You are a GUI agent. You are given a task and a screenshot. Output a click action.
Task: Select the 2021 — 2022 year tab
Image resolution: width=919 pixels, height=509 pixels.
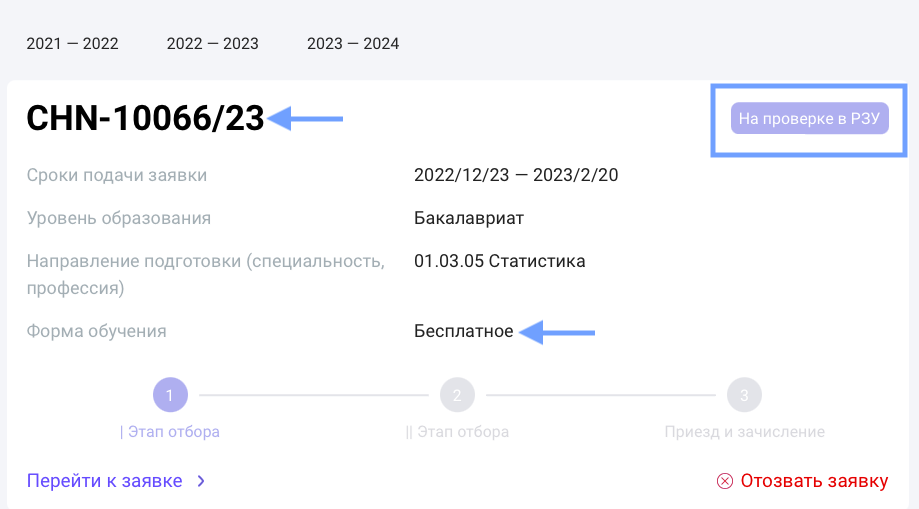pos(72,44)
